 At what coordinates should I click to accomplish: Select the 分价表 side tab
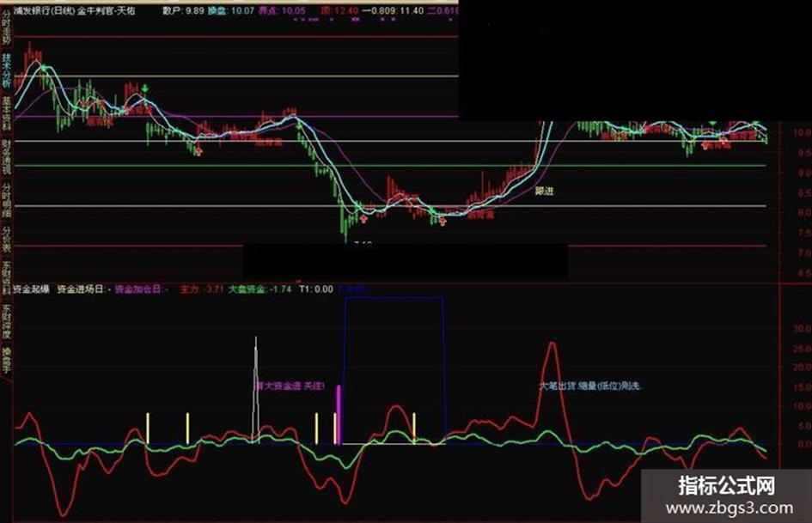point(6,238)
